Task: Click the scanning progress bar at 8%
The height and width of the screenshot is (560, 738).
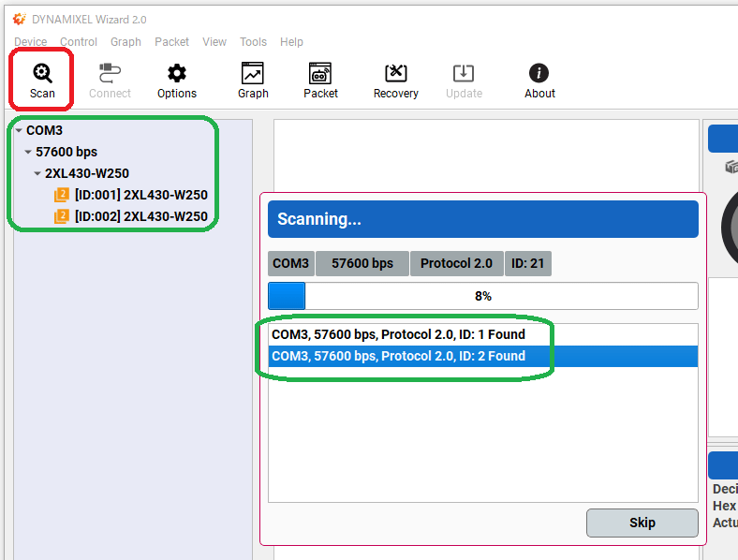Action: pos(482,296)
